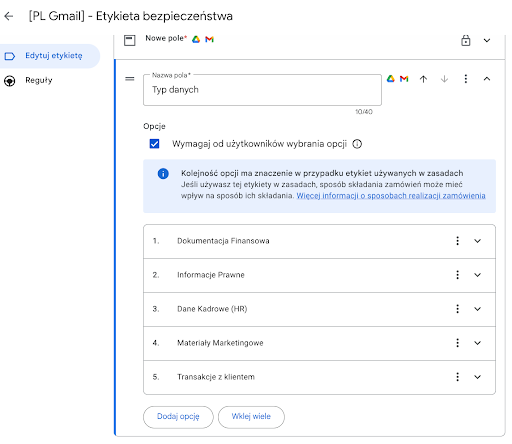The height and width of the screenshot is (444, 512).
Task: Open three-dot menu for Dane Kadrowe (HR)
Action: click(x=457, y=309)
